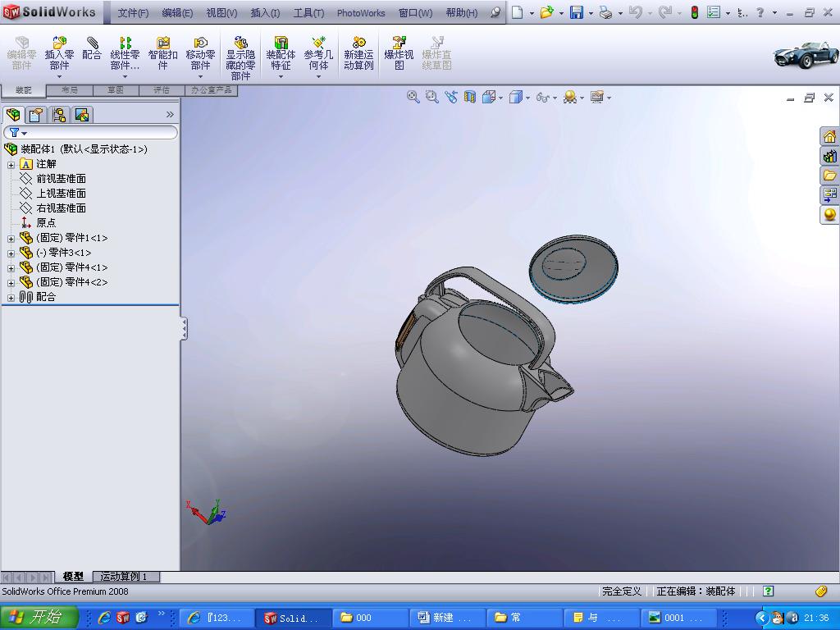Create a New Motion Study
The width and height of the screenshot is (840, 630).
click(358, 52)
